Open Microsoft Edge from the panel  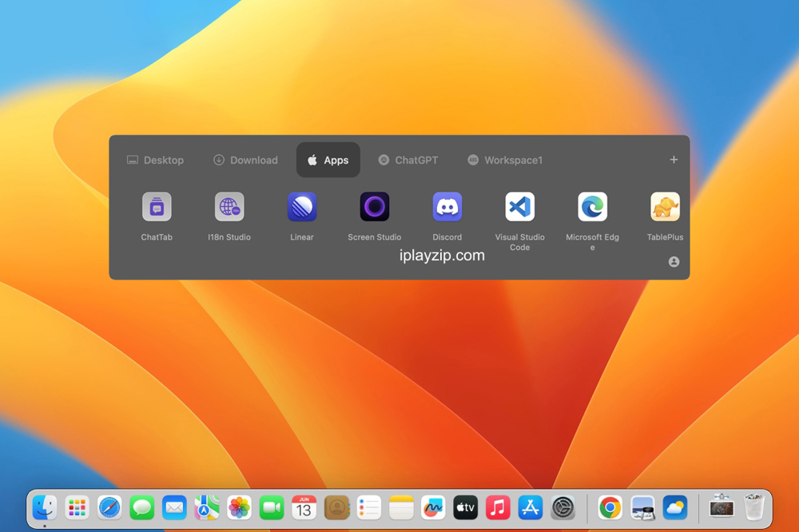(x=592, y=207)
